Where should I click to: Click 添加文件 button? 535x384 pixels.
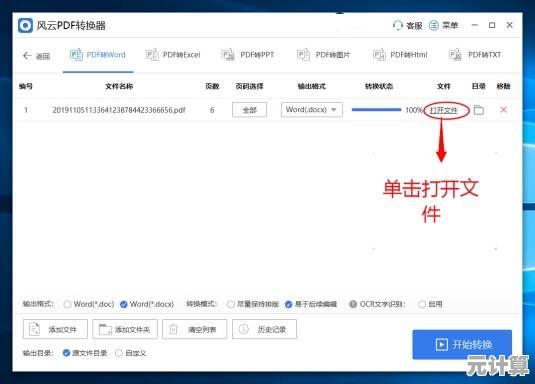[x=55, y=329]
